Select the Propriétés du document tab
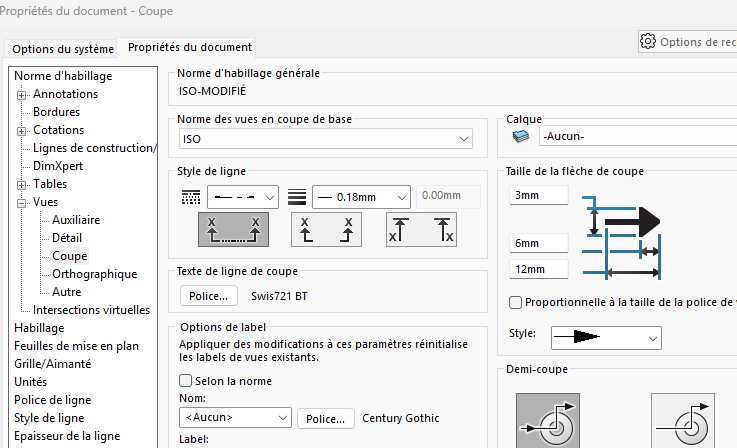 189,47
